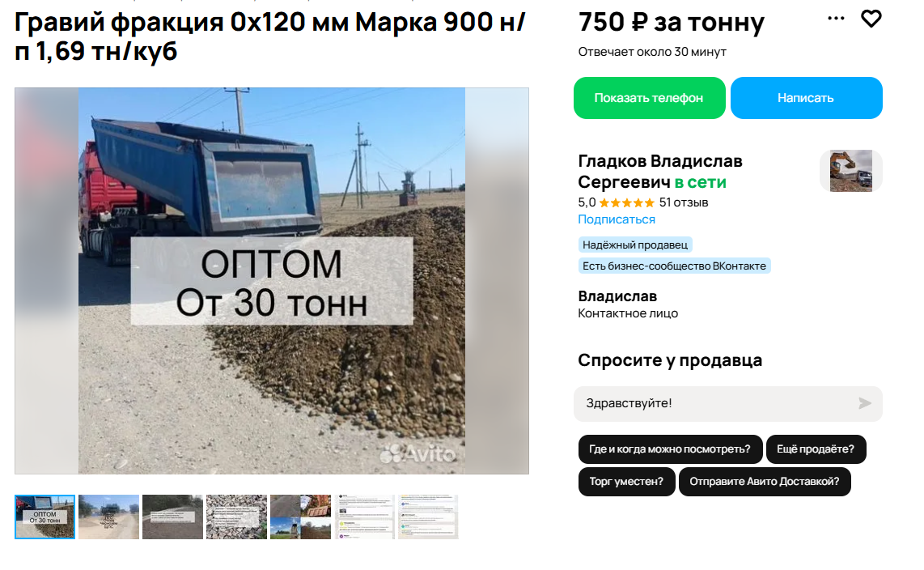Viewport: 924px width, 570px height.
Task: Open seller avatar with excavator photo
Action: pyautogui.click(x=851, y=170)
